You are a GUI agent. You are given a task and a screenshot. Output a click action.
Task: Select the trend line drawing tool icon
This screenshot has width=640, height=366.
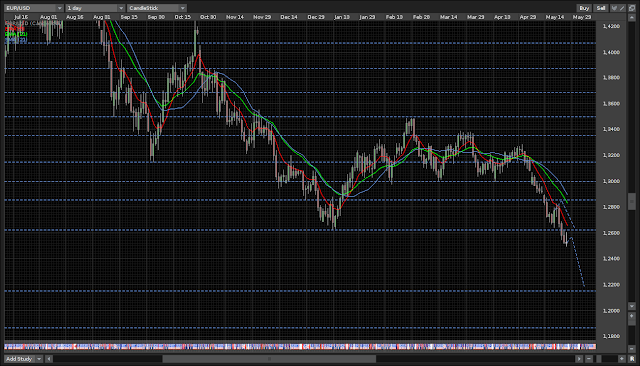(x=622, y=8)
